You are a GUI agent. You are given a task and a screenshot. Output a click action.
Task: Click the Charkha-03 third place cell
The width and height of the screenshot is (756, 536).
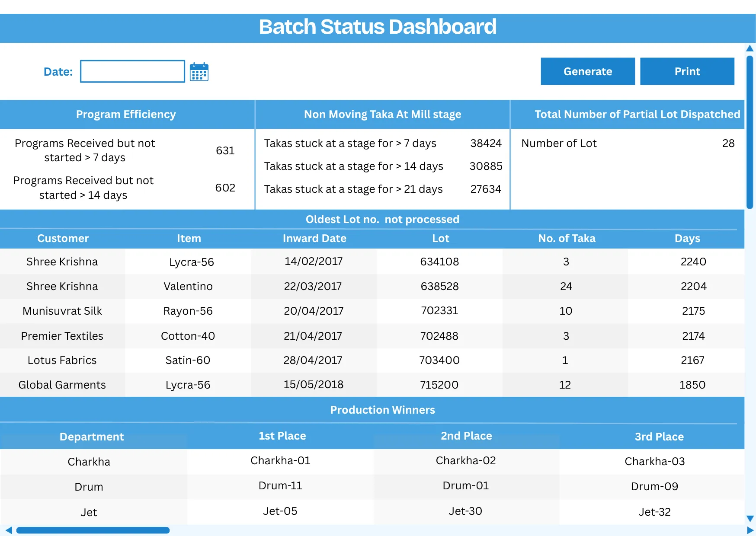click(655, 461)
